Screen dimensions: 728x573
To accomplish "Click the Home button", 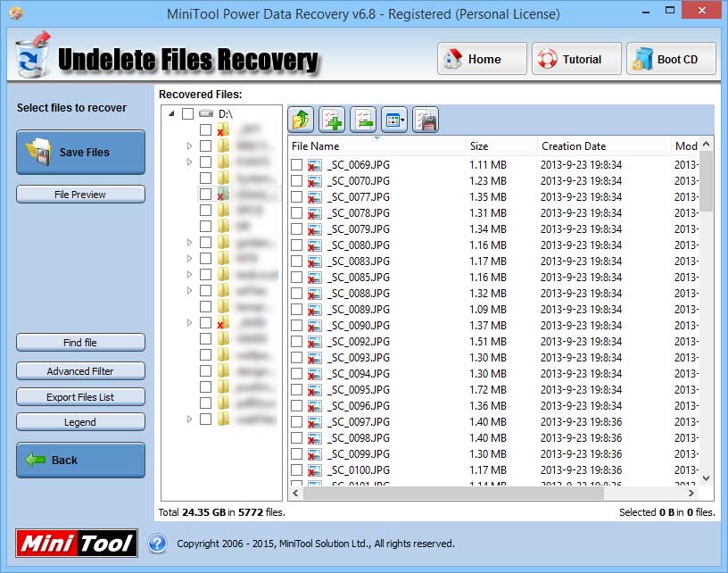I will click(481, 58).
